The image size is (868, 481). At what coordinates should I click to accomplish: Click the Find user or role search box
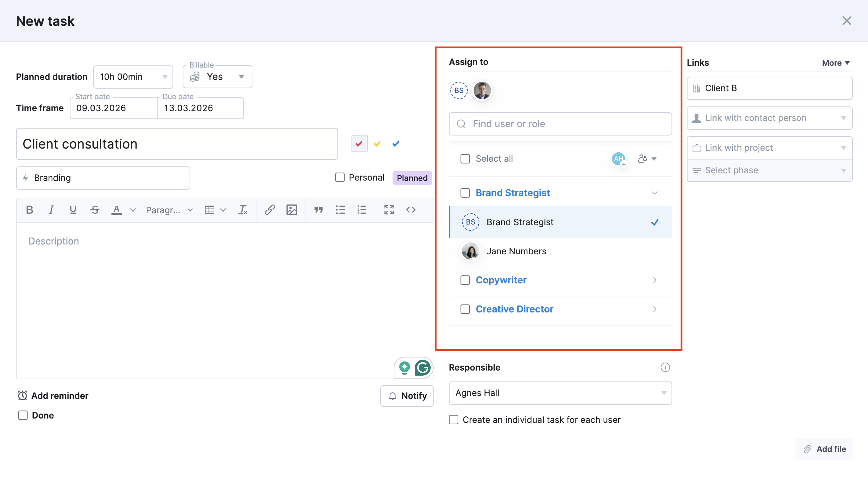tap(560, 124)
